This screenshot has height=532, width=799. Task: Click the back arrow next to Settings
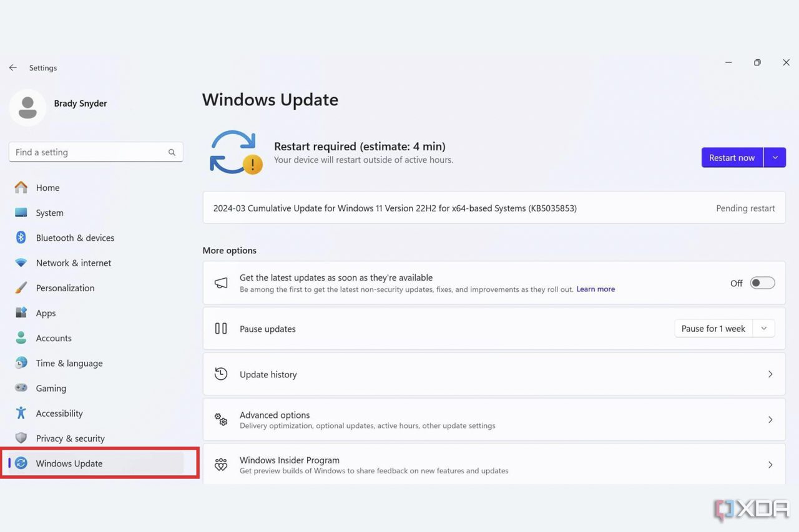click(x=13, y=67)
